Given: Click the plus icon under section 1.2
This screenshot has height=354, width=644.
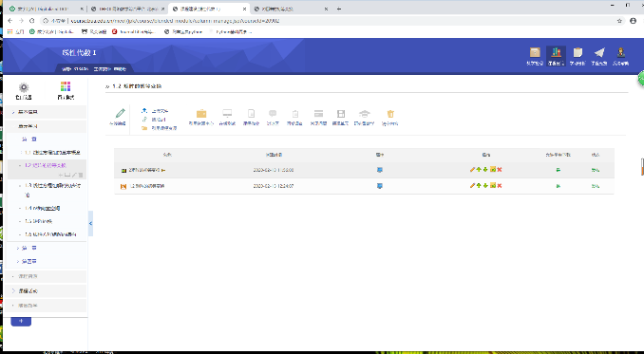Looking at the screenshot, I should click(61, 176).
